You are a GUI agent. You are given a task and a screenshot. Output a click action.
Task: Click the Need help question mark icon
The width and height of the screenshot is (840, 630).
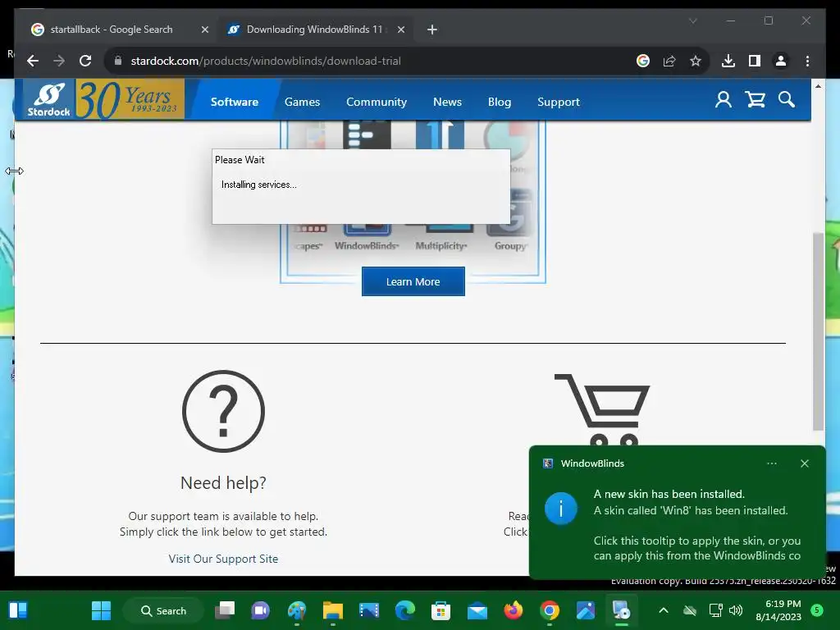223,412
